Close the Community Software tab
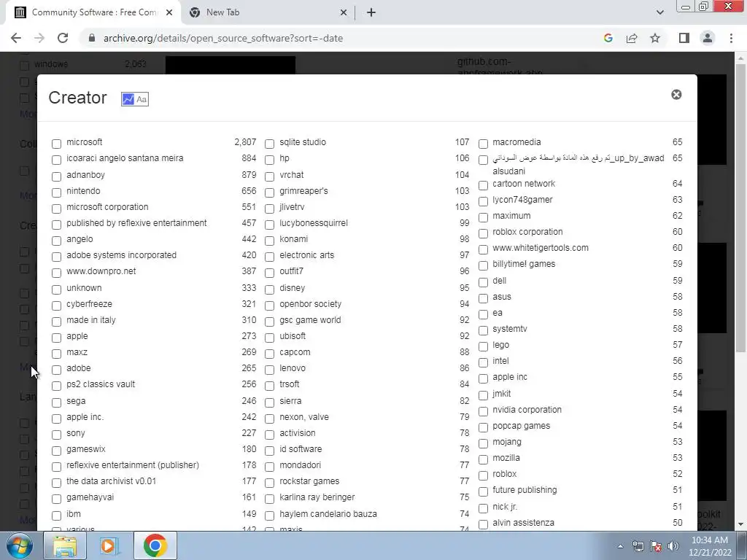747x560 pixels. [169, 12]
